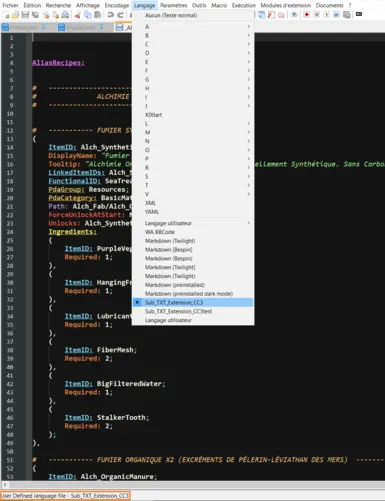Click the 'ForceUnlockAtStart:' keyword
Screen dimensions: 385x501
tap(87, 215)
